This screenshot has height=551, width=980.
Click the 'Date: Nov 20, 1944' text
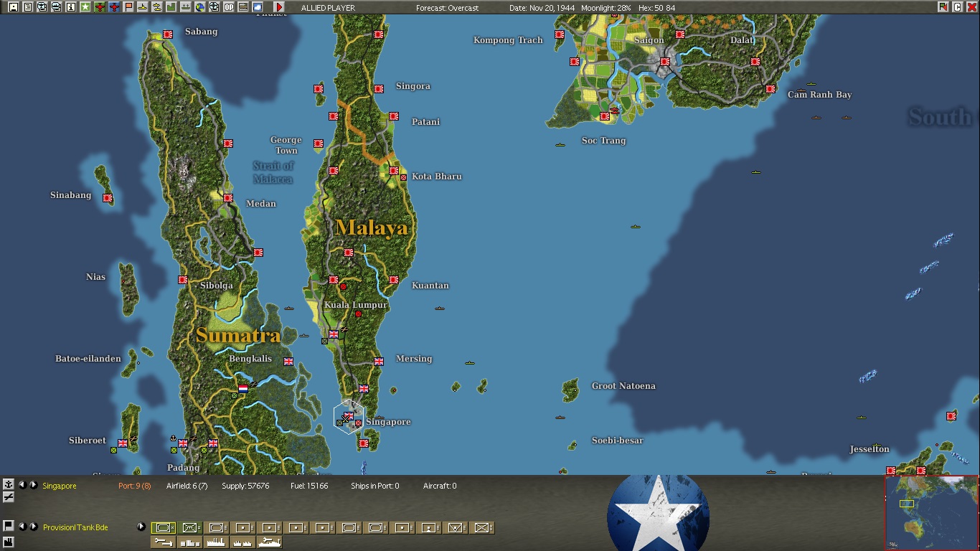pos(542,8)
